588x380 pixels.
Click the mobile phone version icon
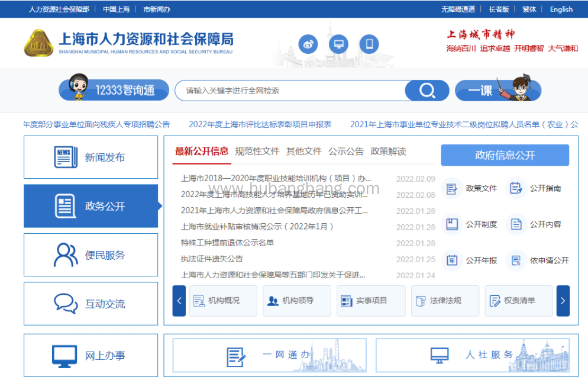point(369,44)
